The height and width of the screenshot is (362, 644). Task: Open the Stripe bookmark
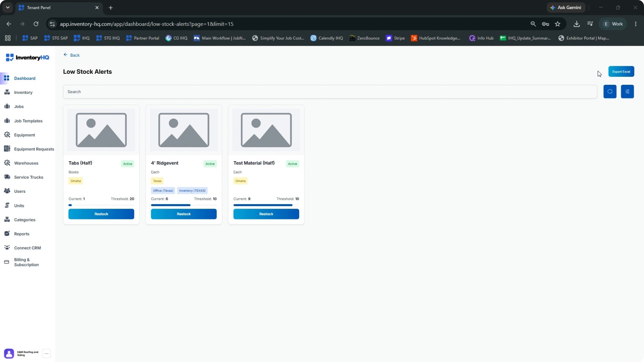click(395, 38)
